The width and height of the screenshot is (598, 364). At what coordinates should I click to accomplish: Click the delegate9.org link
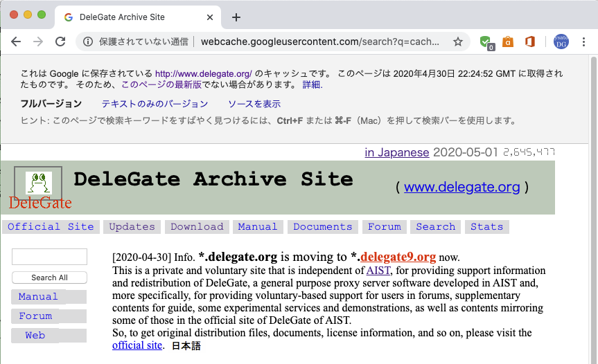pos(398,257)
